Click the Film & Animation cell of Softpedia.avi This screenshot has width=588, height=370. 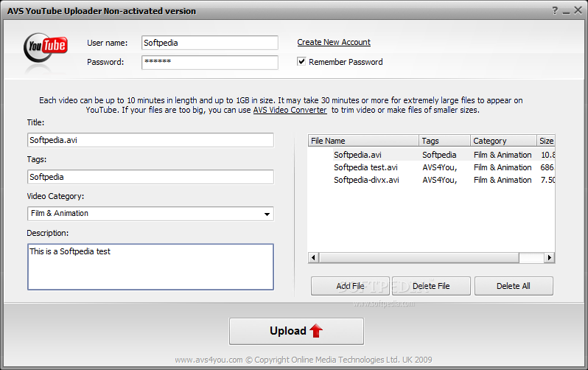pyautogui.click(x=503, y=155)
